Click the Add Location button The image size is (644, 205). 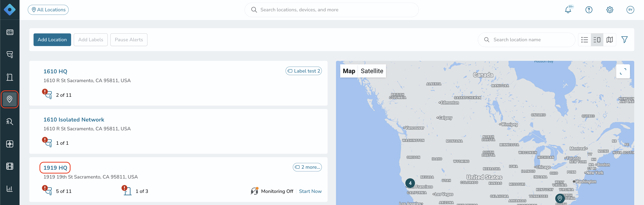[x=52, y=40]
